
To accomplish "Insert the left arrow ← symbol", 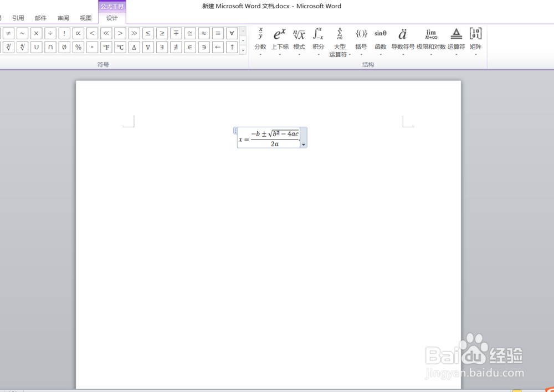I will [218, 47].
